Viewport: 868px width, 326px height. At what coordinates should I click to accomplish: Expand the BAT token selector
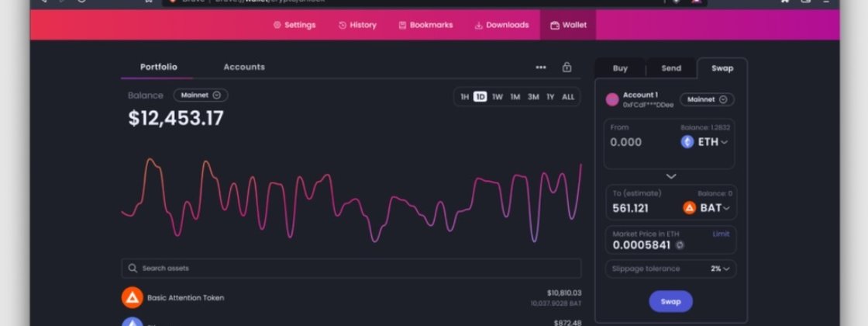(706, 208)
